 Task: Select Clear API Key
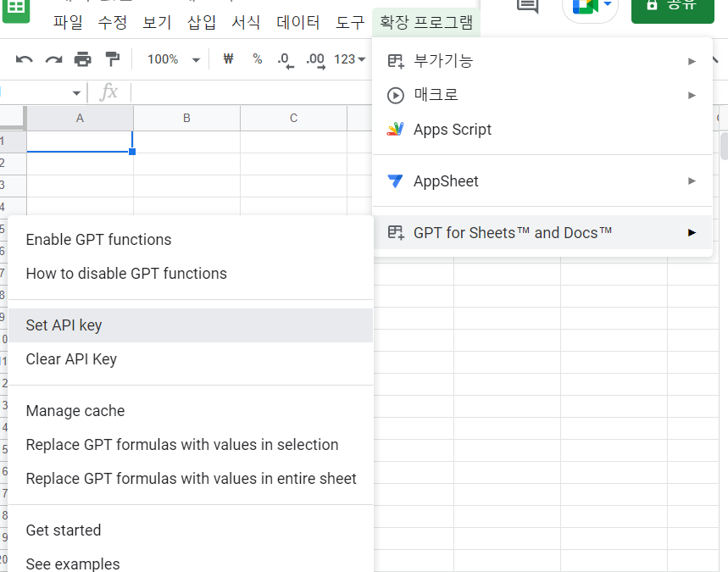click(x=191, y=359)
